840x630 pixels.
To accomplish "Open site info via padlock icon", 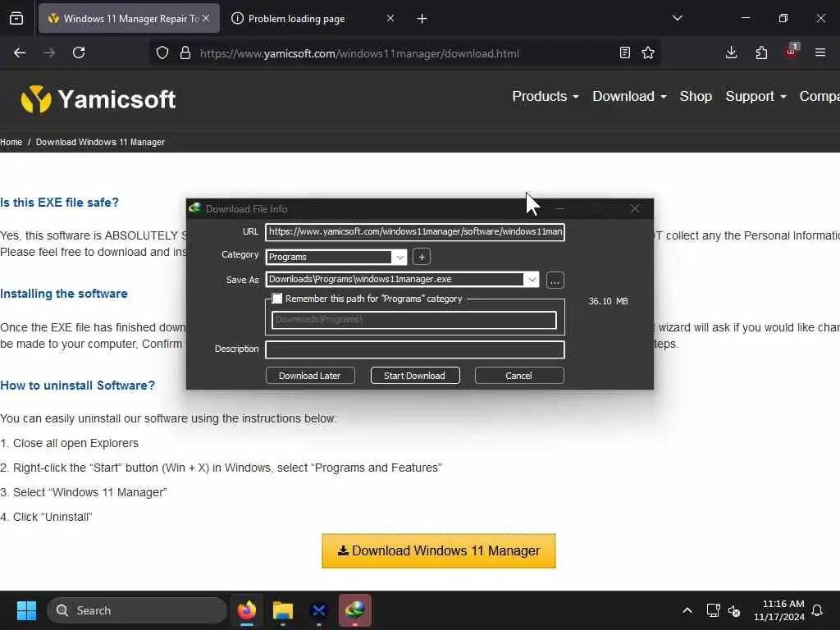I will [x=185, y=53].
